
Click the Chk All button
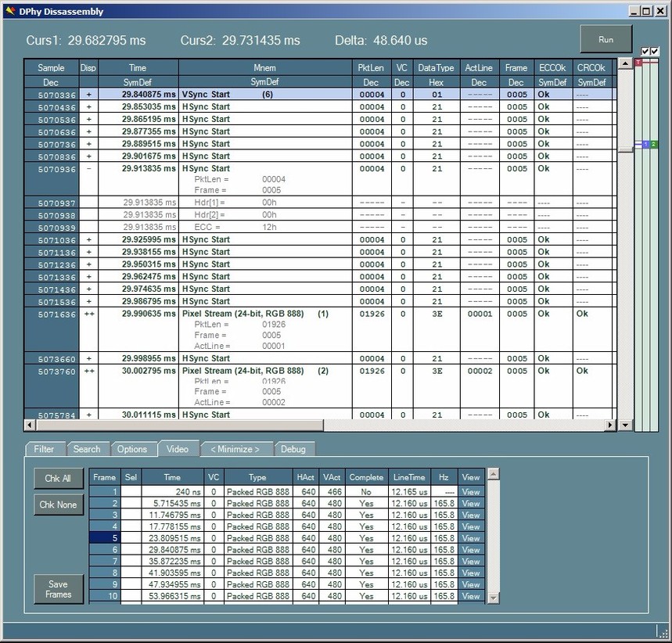coord(59,478)
